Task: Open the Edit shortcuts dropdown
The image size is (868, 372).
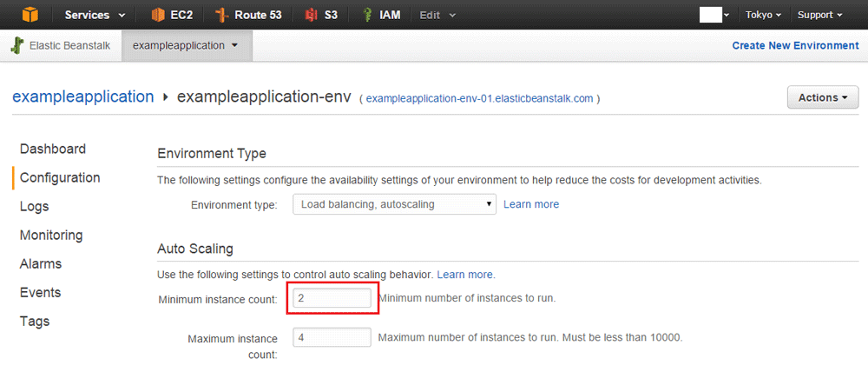Action: 437,15
